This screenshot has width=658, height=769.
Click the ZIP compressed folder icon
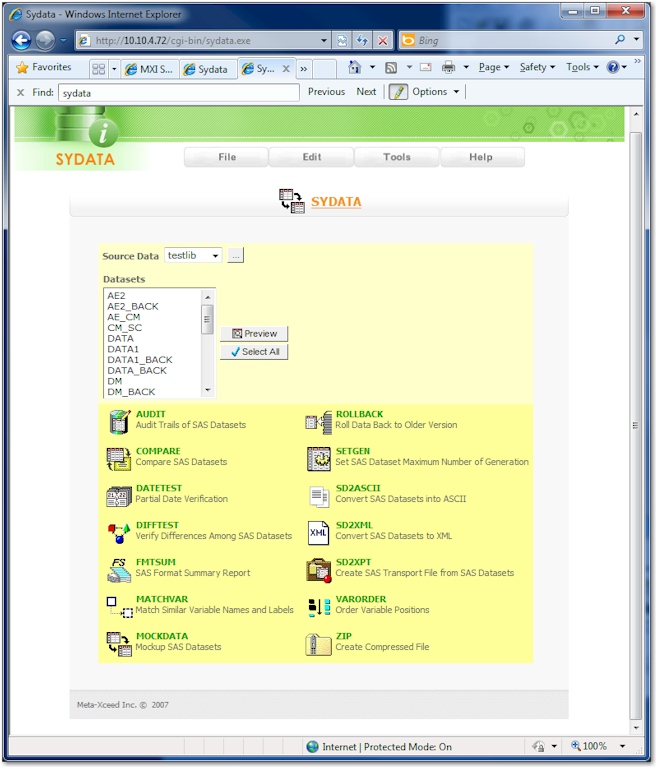pyautogui.click(x=318, y=644)
